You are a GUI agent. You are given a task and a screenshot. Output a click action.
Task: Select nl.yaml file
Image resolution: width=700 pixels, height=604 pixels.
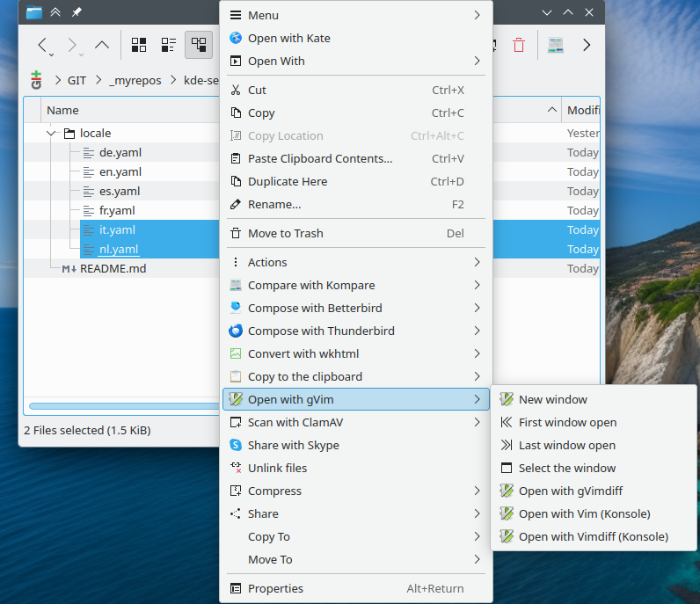pyautogui.click(x=119, y=249)
